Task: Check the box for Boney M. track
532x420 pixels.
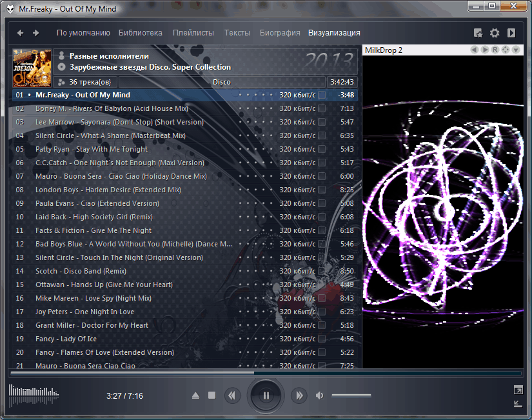Action: pos(322,108)
